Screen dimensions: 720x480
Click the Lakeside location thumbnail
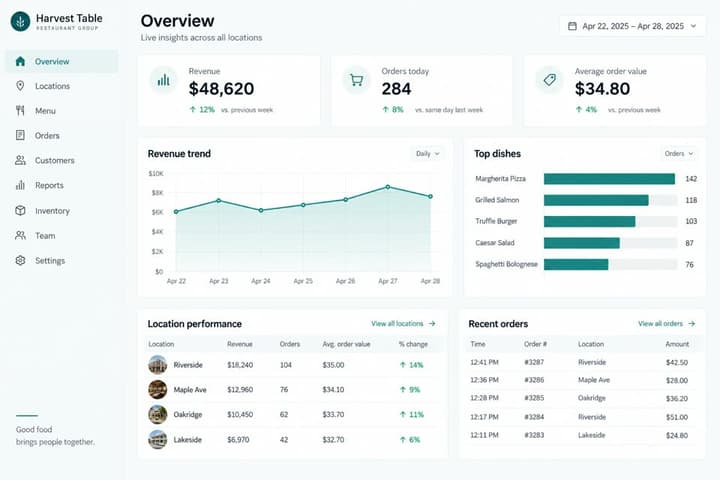tap(158, 440)
